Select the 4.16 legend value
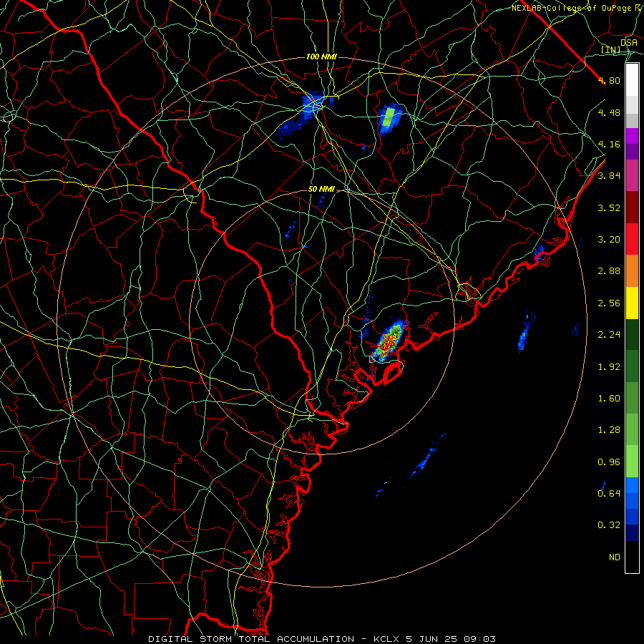 click(609, 144)
